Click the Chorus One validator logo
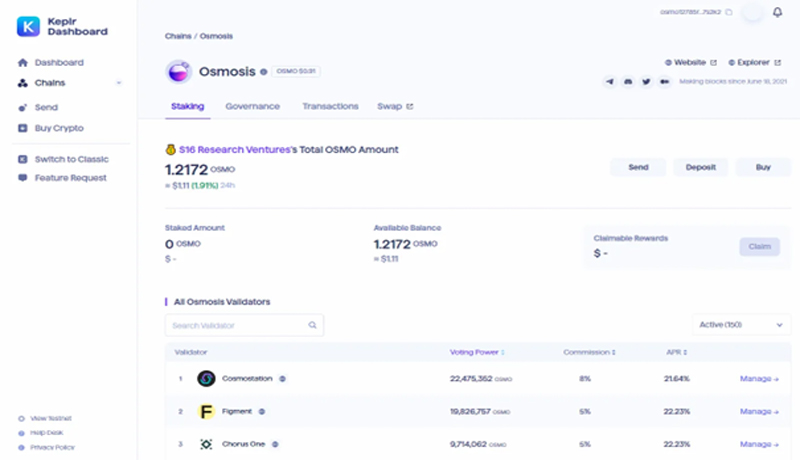The height and width of the screenshot is (460, 800). (206, 444)
